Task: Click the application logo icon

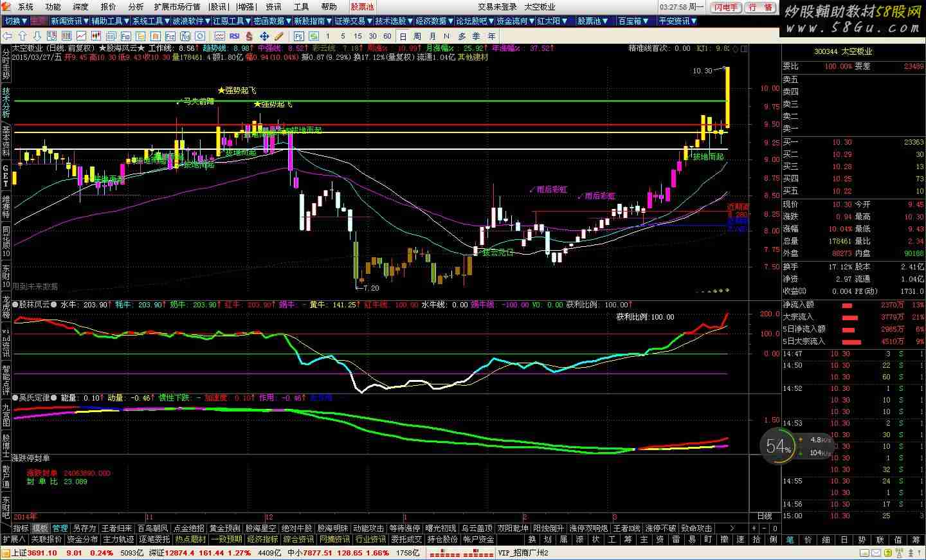Action: click(6, 6)
